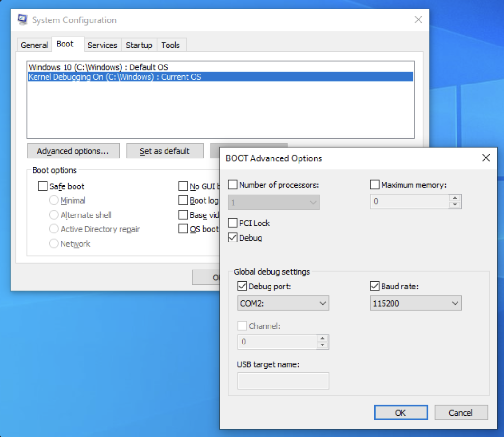Close the BOOT Advanced Options dialog
Image resolution: width=504 pixels, height=437 pixels.
(485, 158)
